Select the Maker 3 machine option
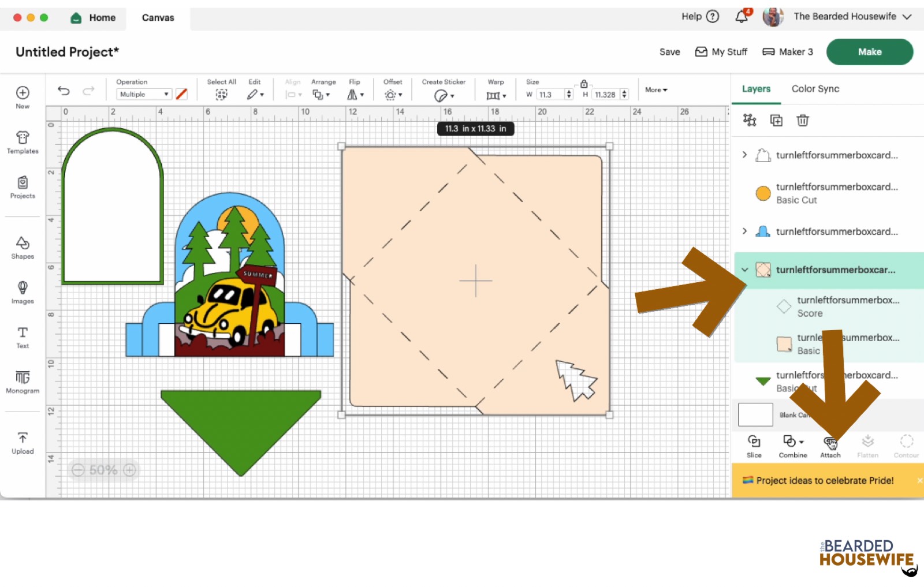This screenshot has height=587, width=924. [x=788, y=52]
